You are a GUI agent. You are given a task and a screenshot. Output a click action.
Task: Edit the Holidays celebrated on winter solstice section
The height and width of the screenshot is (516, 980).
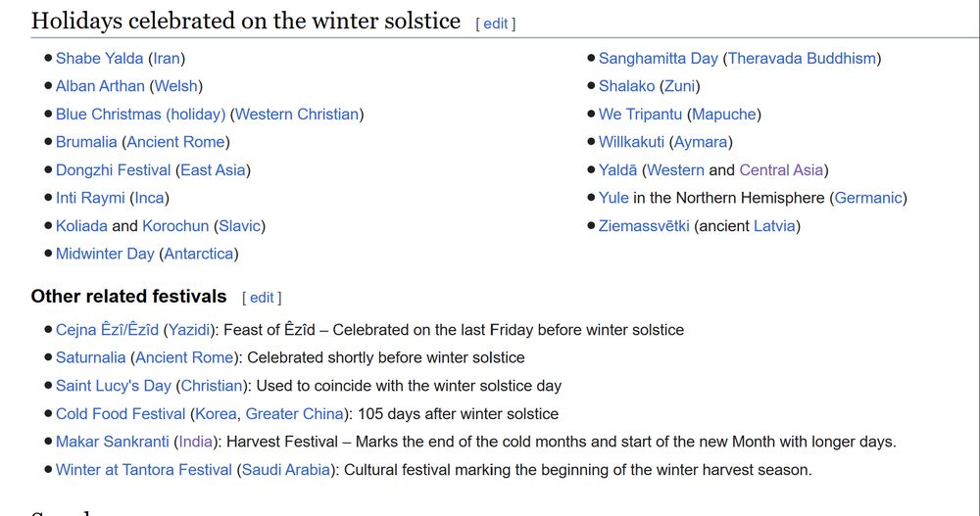pyautogui.click(x=496, y=23)
